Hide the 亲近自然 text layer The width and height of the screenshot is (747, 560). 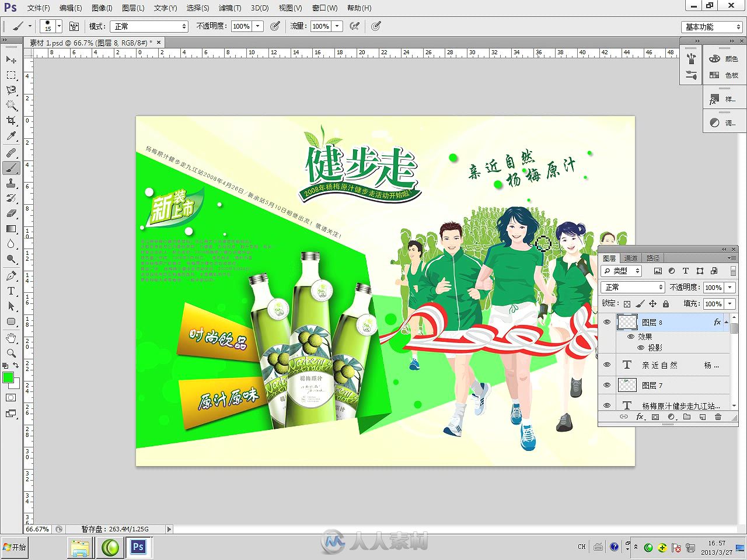pyautogui.click(x=607, y=365)
